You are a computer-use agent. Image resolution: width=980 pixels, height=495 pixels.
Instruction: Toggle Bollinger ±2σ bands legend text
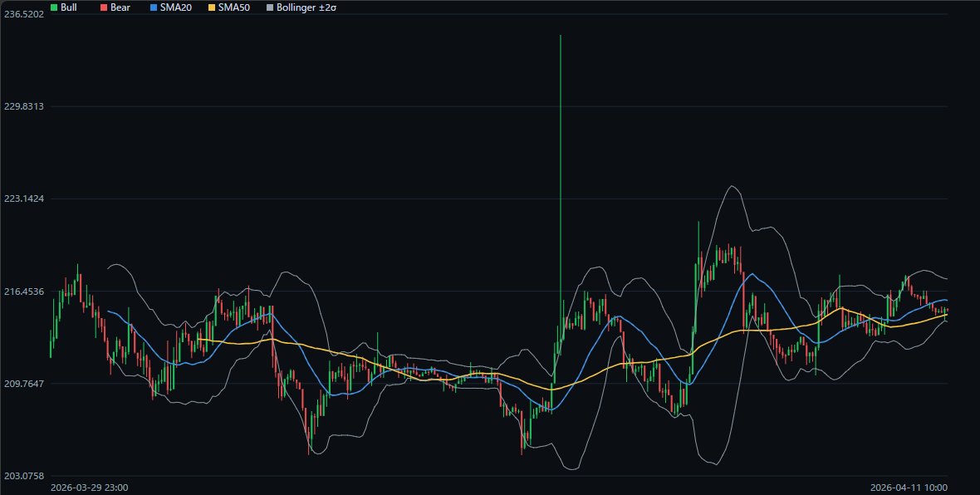click(306, 7)
